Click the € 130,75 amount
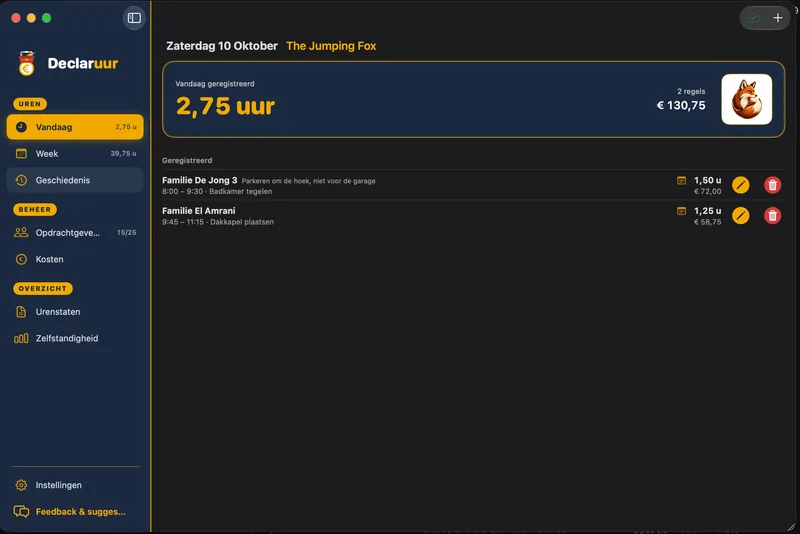This screenshot has width=800, height=534. 681,106
